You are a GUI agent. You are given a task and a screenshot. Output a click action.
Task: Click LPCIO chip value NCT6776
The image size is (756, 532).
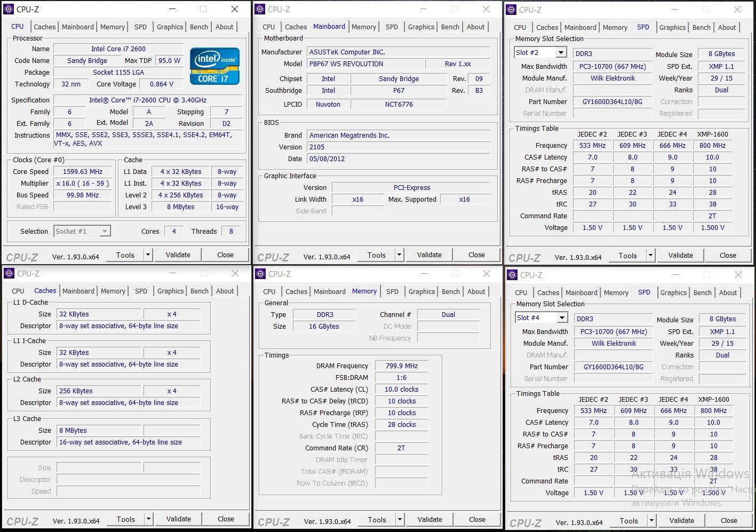pos(399,104)
